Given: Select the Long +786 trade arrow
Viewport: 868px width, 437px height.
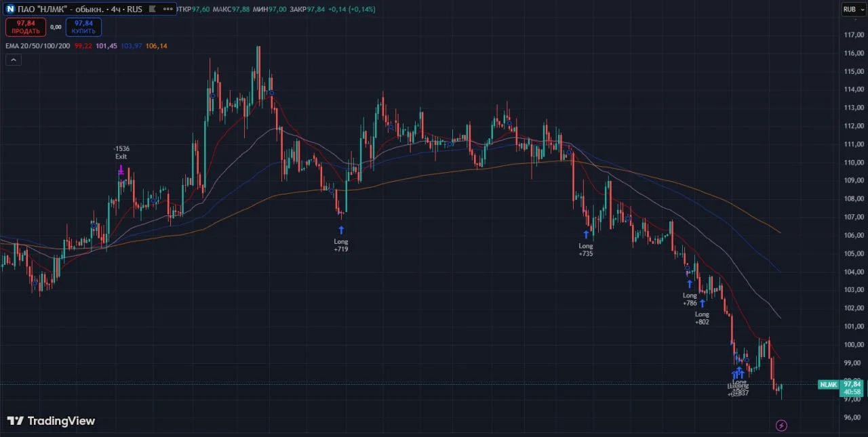Looking at the screenshot, I should tap(690, 283).
